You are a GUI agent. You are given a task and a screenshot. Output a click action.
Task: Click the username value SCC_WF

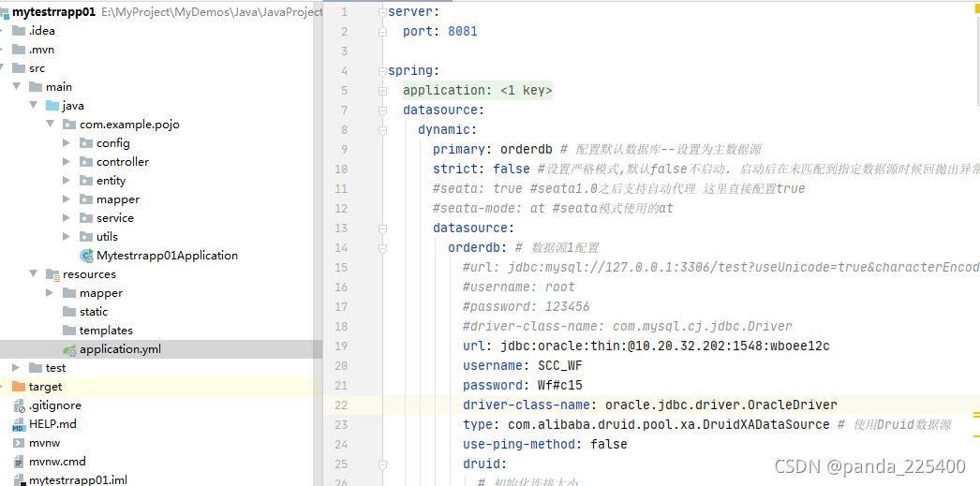coord(560,365)
